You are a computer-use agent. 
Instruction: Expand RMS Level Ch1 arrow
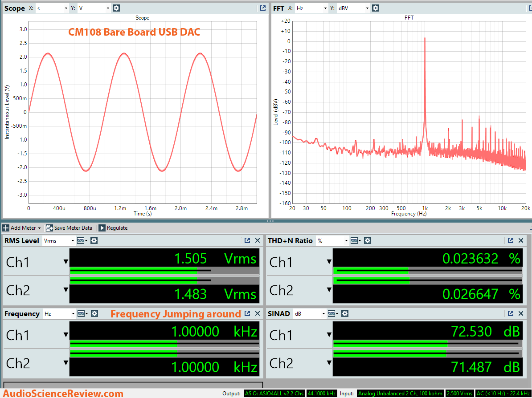(x=66, y=262)
